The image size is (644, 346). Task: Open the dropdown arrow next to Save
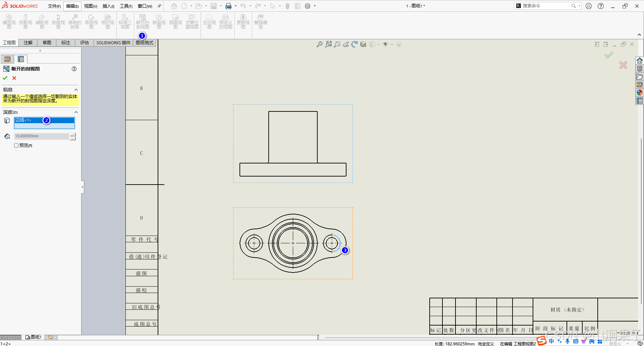point(221,6)
